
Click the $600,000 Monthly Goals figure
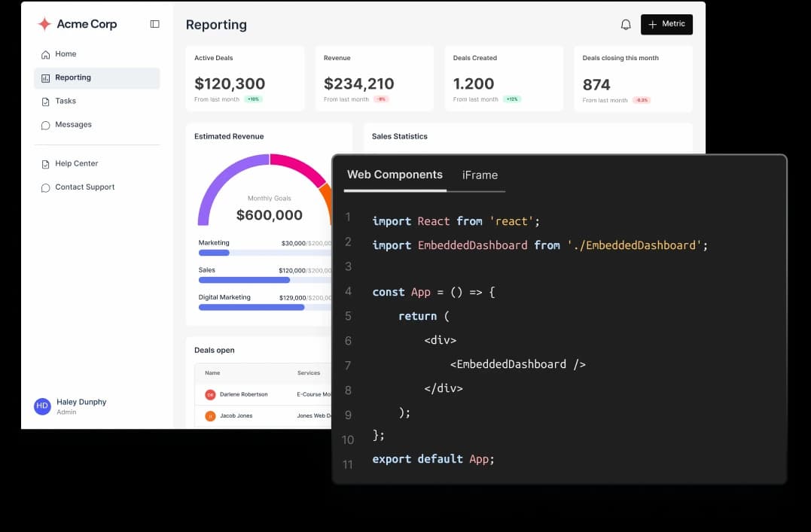pos(269,215)
